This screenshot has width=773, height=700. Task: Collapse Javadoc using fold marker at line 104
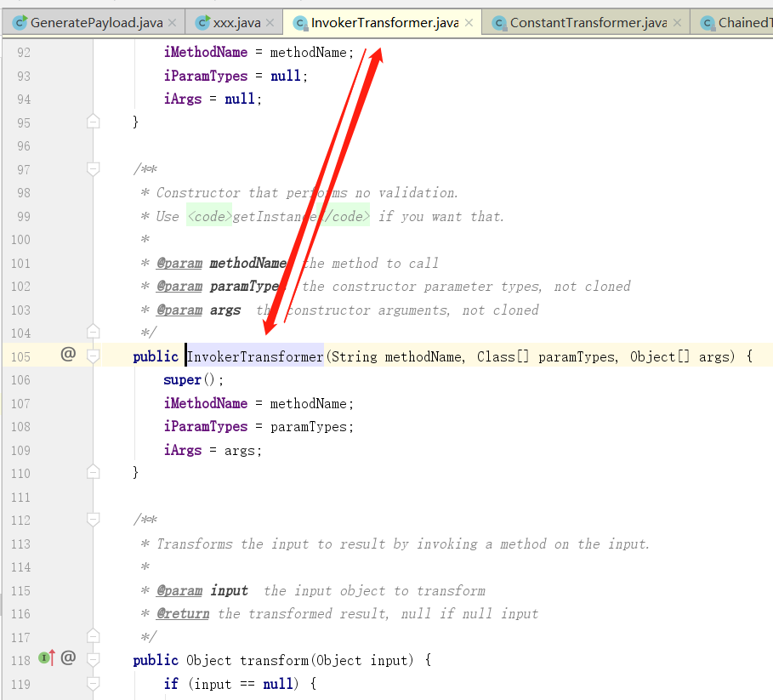pos(94,331)
